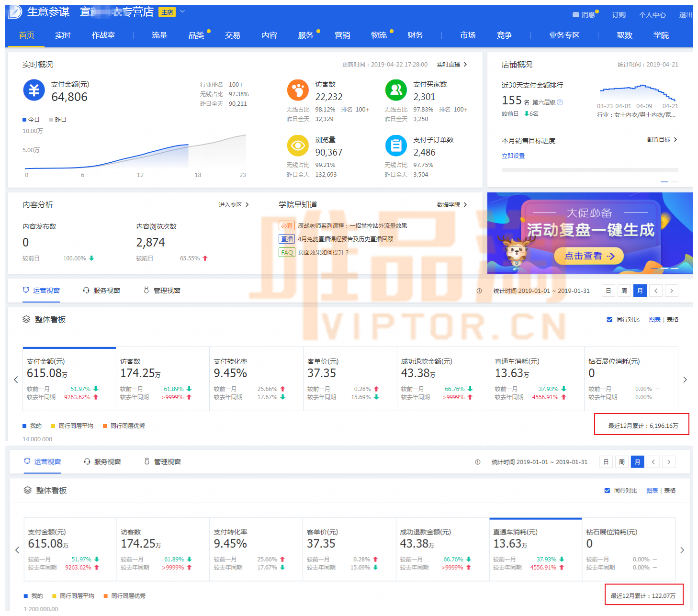
Task: Click the orange visitor footprint icon
Action: tap(298, 90)
